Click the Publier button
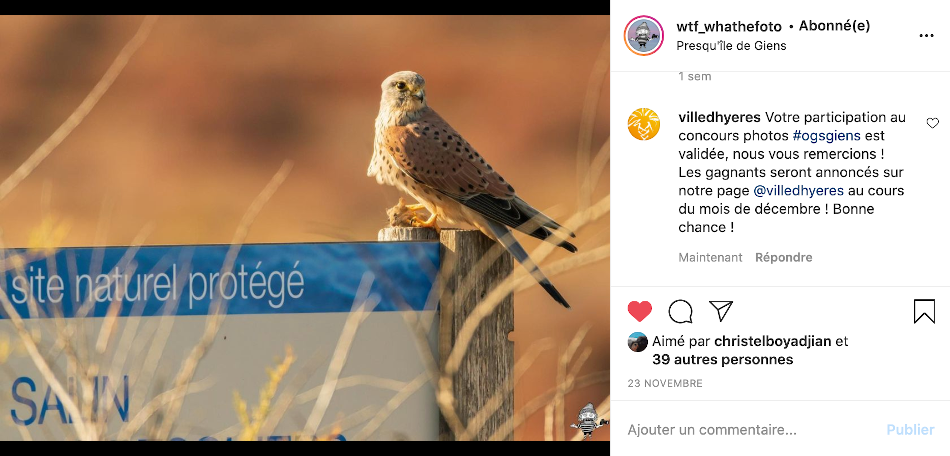This screenshot has height=456, width=950. coord(910,430)
